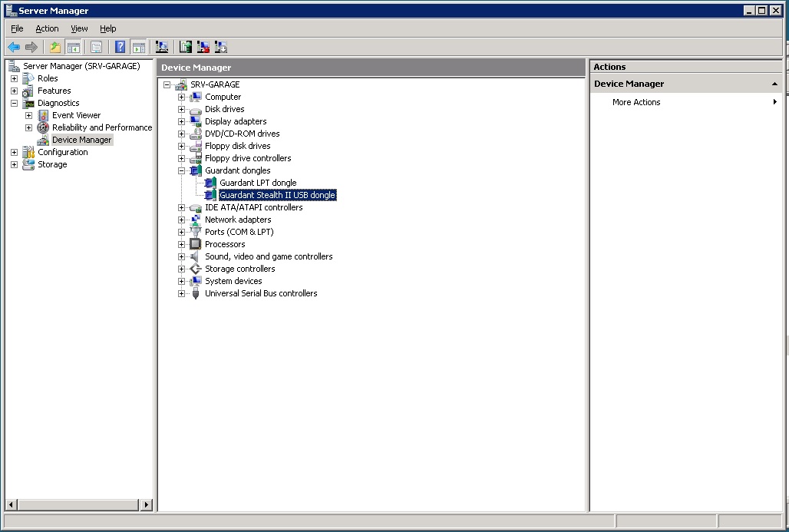Viewport: 789px width, 532px height.
Task: Collapse the Device Manager actions section arrow
Action: pyautogui.click(x=774, y=84)
